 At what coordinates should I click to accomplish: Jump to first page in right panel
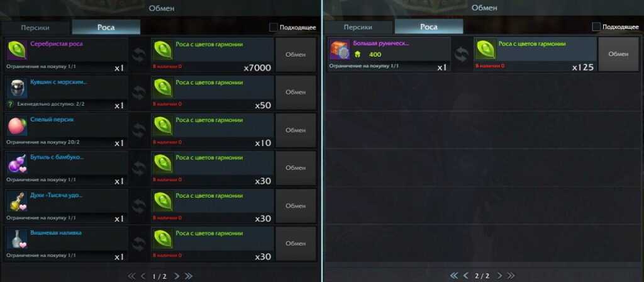[454, 276]
